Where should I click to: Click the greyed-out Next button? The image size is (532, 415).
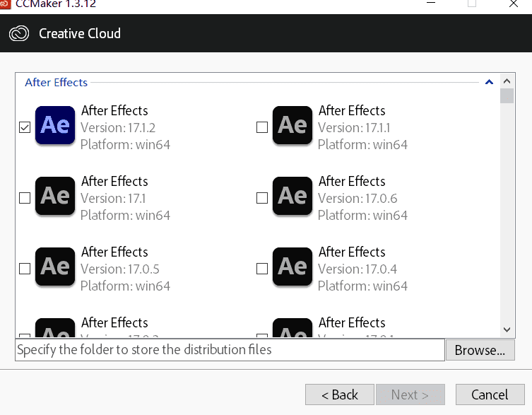[x=410, y=394]
